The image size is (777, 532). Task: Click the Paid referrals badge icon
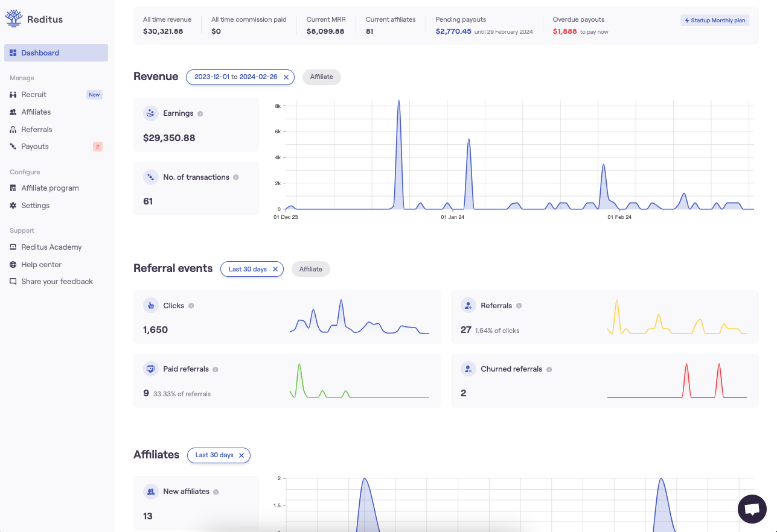[x=150, y=369]
